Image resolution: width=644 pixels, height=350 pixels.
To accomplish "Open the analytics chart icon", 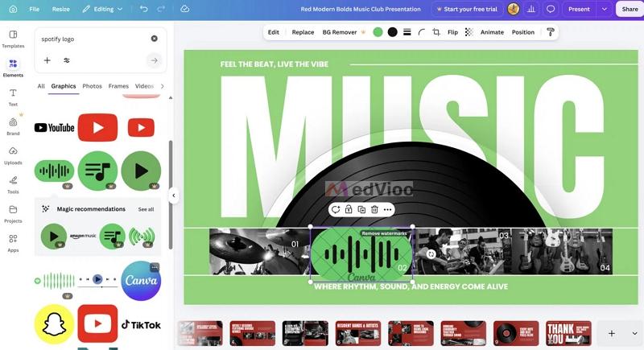I will pos(531,9).
